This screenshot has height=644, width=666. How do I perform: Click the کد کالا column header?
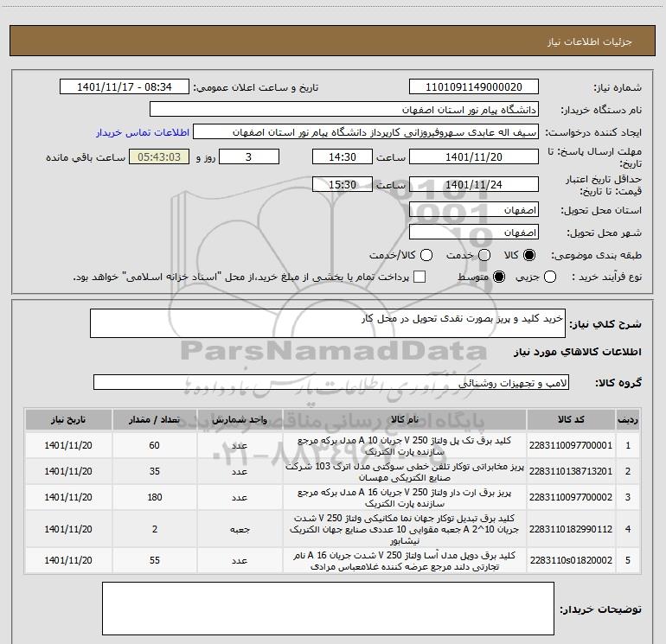coord(571,419)
